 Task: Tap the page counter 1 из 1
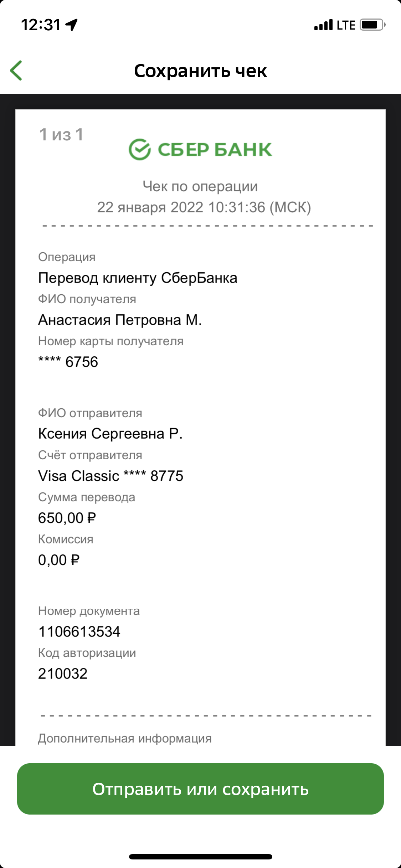(61, 135)
